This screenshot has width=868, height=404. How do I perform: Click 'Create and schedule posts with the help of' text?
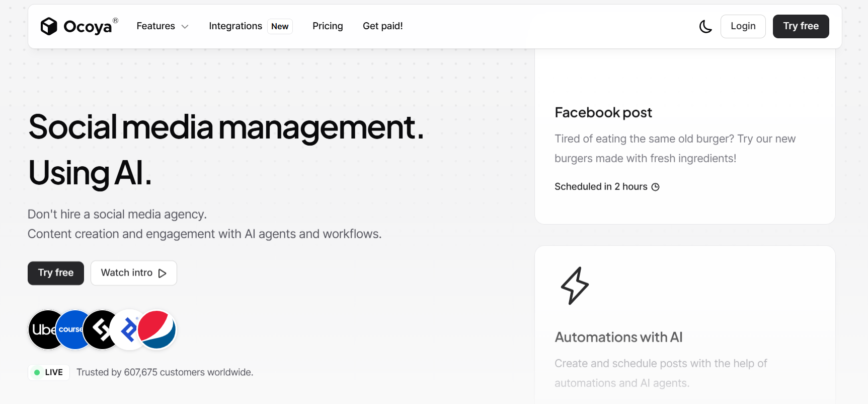[x=661, y=363]
